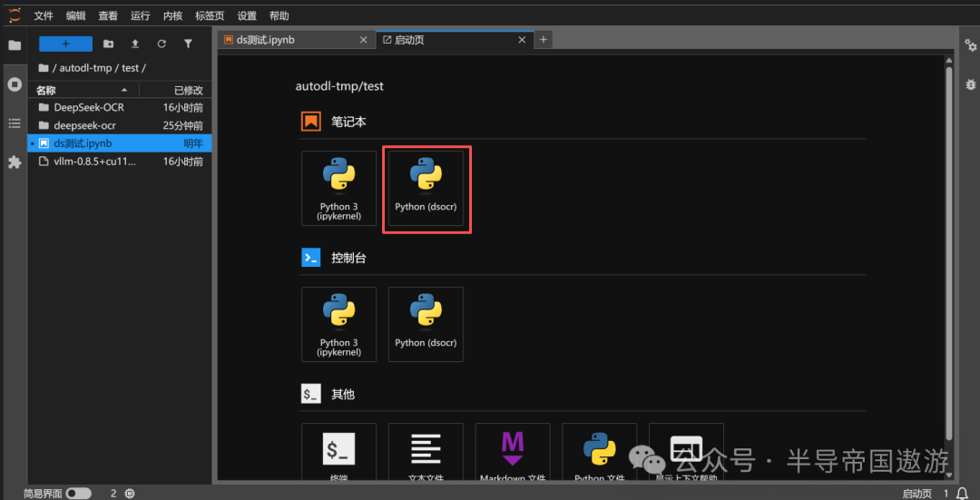Navigate to autodl-tmp in breadcrumb

point(85,67)
